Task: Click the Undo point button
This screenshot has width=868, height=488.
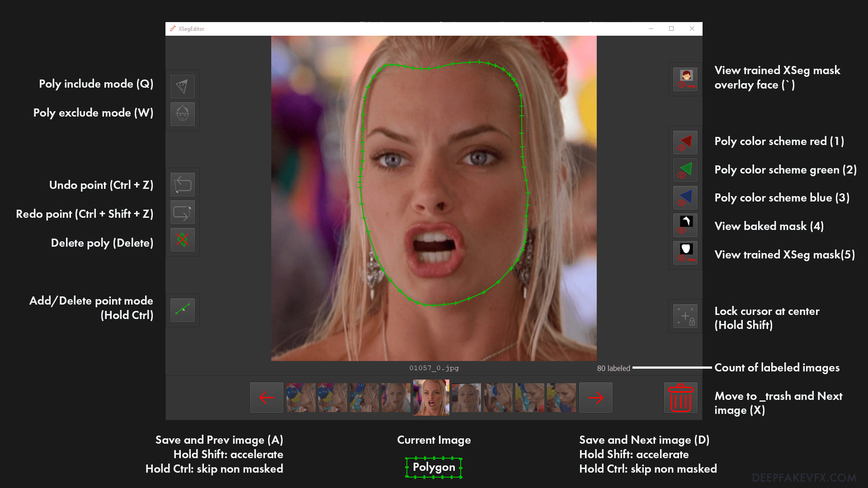Action: 182,184
